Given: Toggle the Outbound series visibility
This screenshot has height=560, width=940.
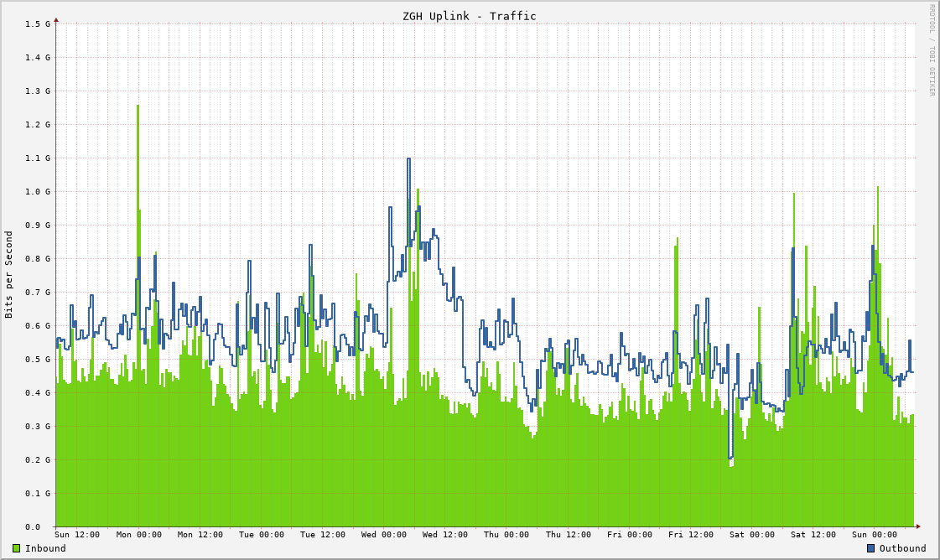Looking at the screenshot, I should [x=888, y=548].
